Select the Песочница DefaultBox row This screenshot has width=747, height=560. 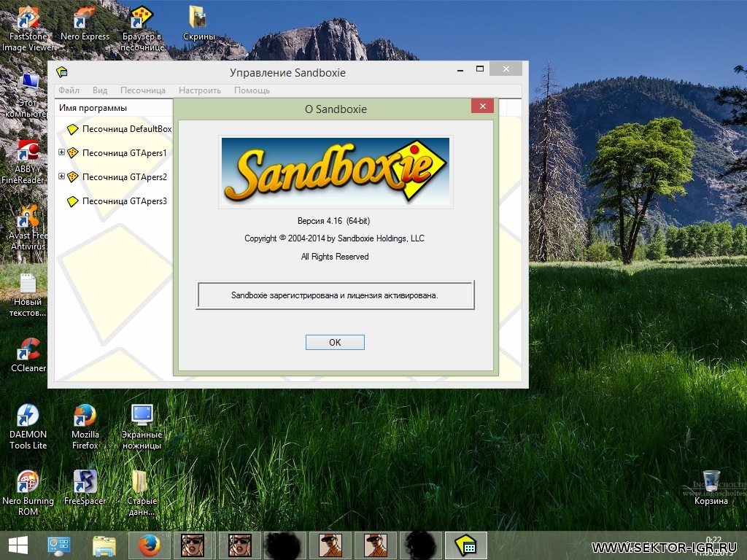click(119, 129)
